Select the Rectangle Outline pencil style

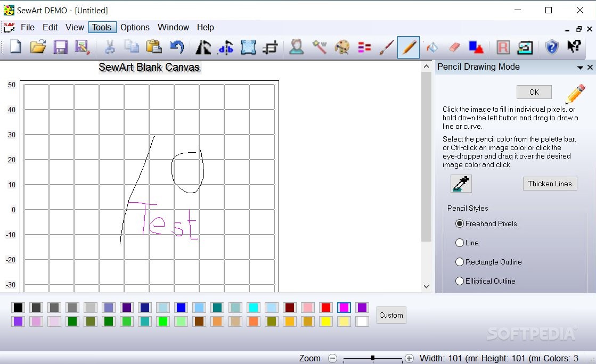(x=488, y=262)
